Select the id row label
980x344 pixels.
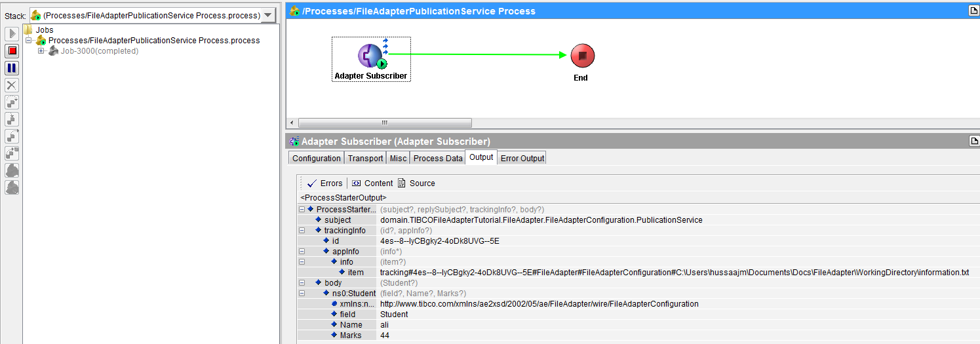coord(335,241)
